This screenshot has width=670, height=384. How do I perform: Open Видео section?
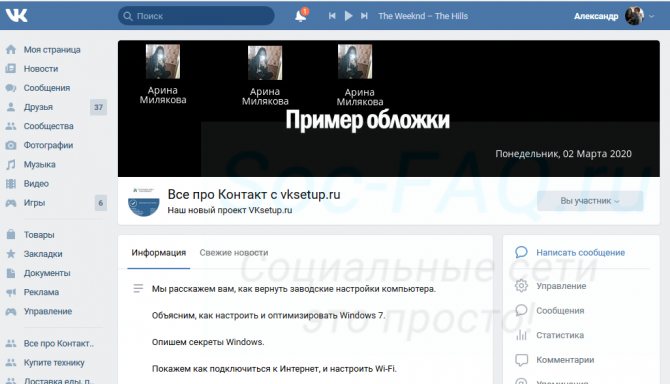click(x=36, y=184)
